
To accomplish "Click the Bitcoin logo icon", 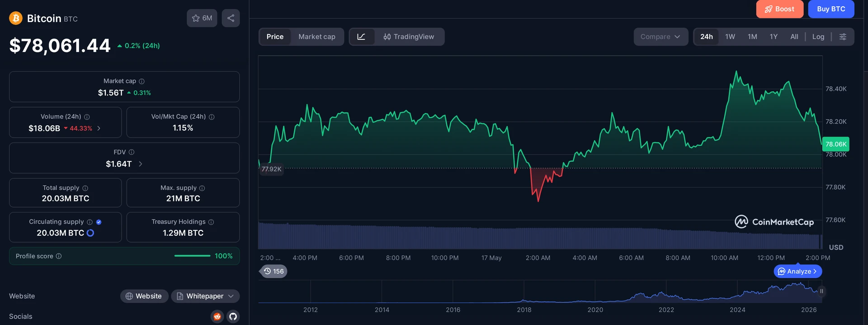I will (16, 18).
